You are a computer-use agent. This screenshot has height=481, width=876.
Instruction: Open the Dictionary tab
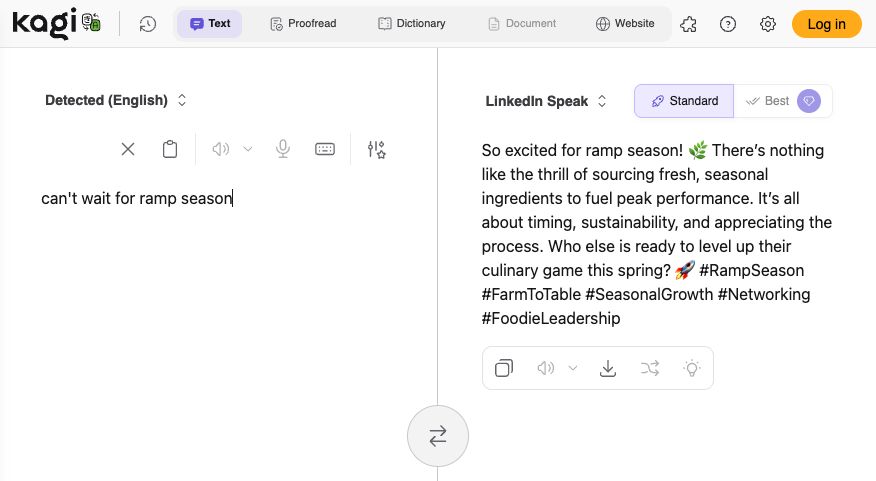pos(412,24)
